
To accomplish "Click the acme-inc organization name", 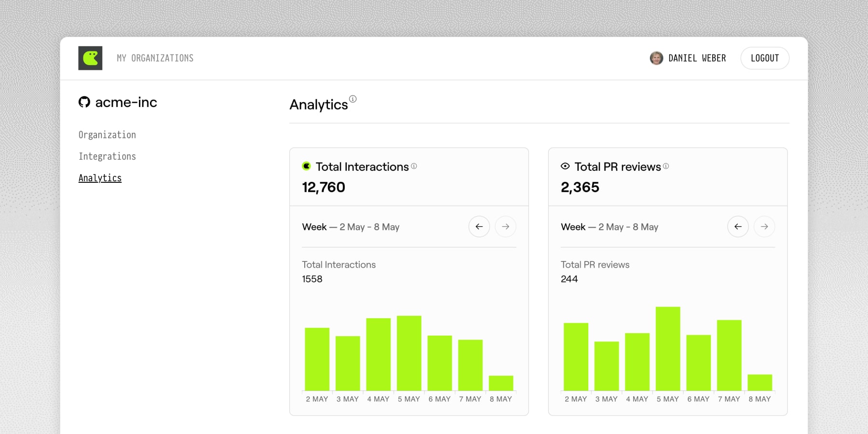I will pyautogui.click(x=126, y=102).
